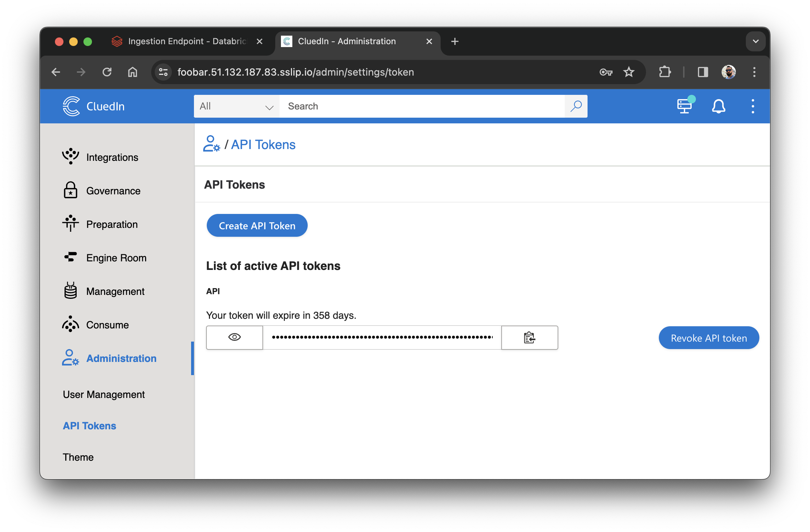
Task: Click the Consume sidebar icon
Action: tap(71, 325)
